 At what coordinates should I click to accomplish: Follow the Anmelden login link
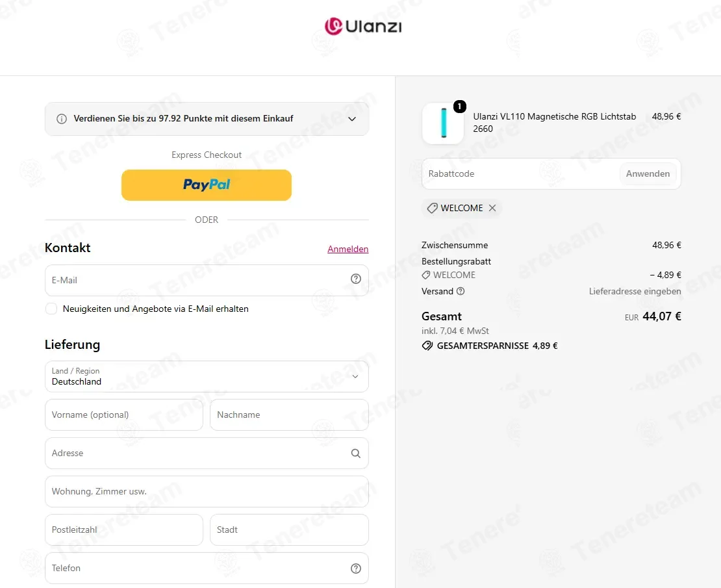[348, 249]
